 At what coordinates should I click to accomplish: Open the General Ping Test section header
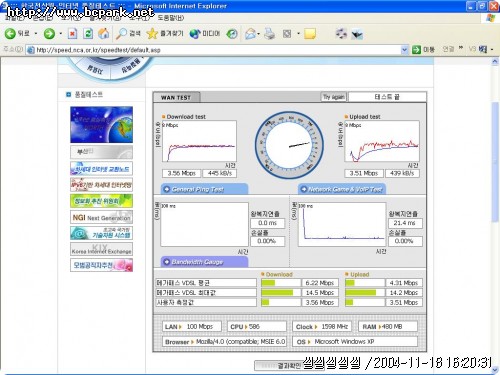coord(204,189)
